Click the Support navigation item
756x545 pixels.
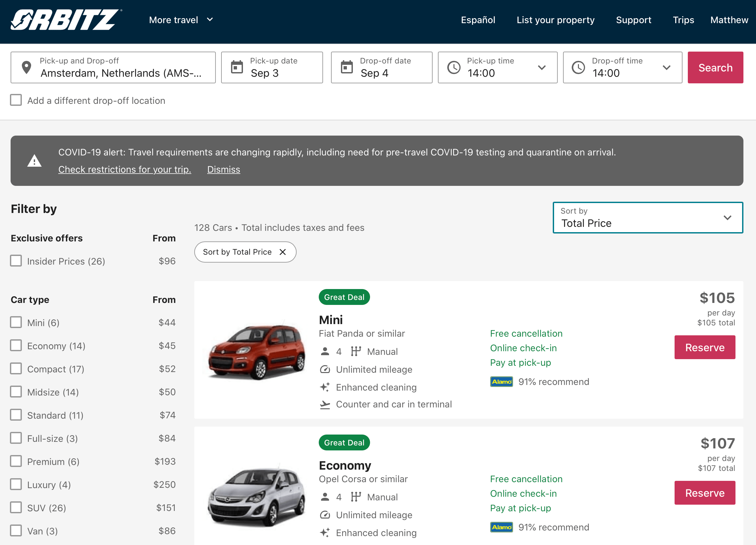[633, 20]
